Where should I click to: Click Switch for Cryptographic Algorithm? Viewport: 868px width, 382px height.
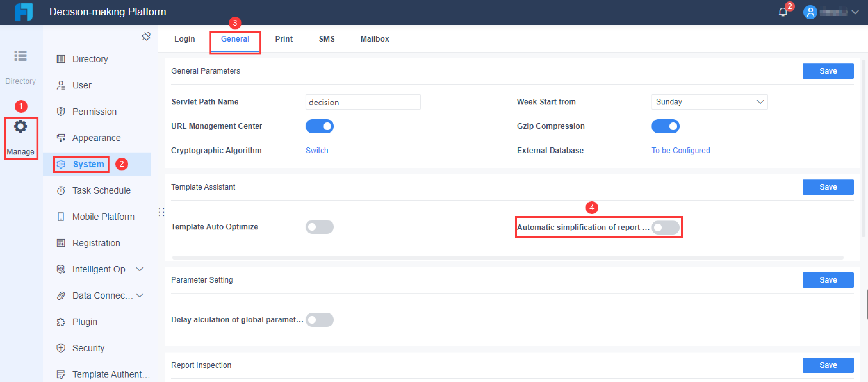click(x=317, y=150)
